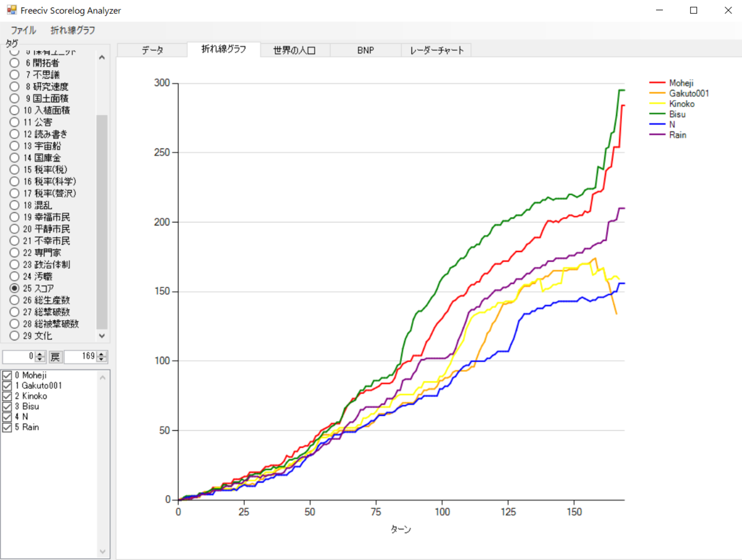Select radio button 23 政治体制

14,265
